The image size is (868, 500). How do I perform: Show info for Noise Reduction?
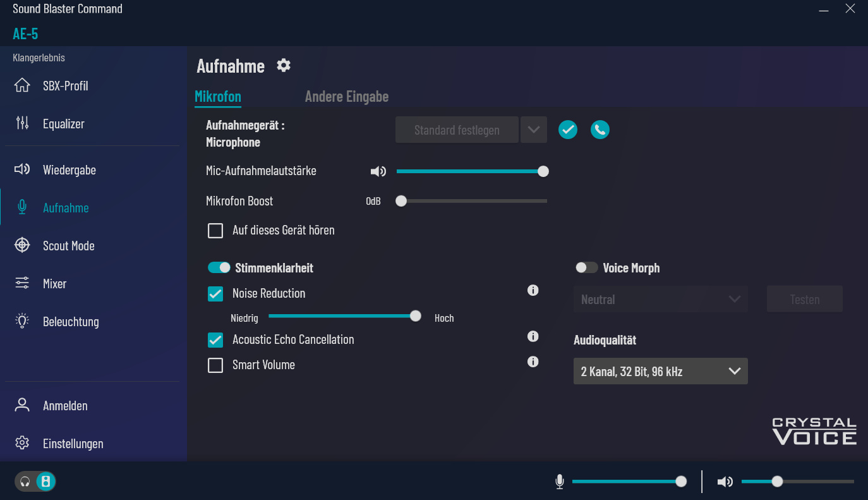click(x=533, y=290)
